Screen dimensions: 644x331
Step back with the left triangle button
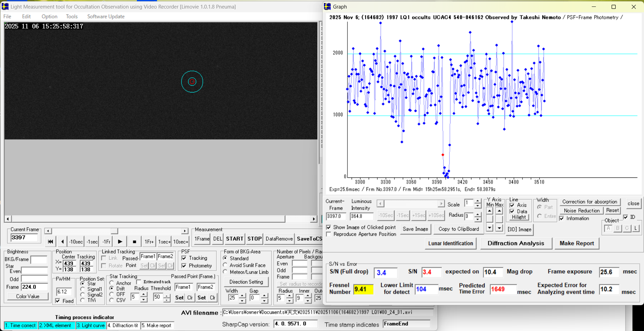tap(62, 242)
